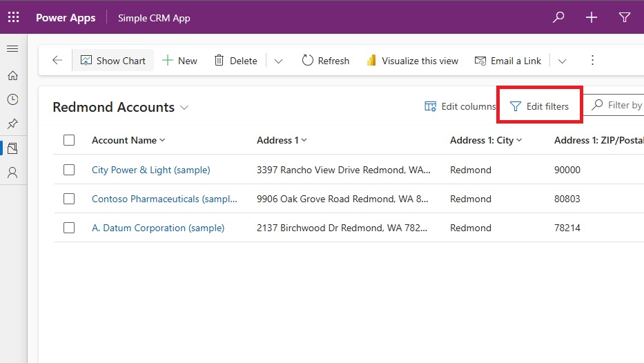
Task: Open Pinned items pin icon
Action: [x=12, y=124]
